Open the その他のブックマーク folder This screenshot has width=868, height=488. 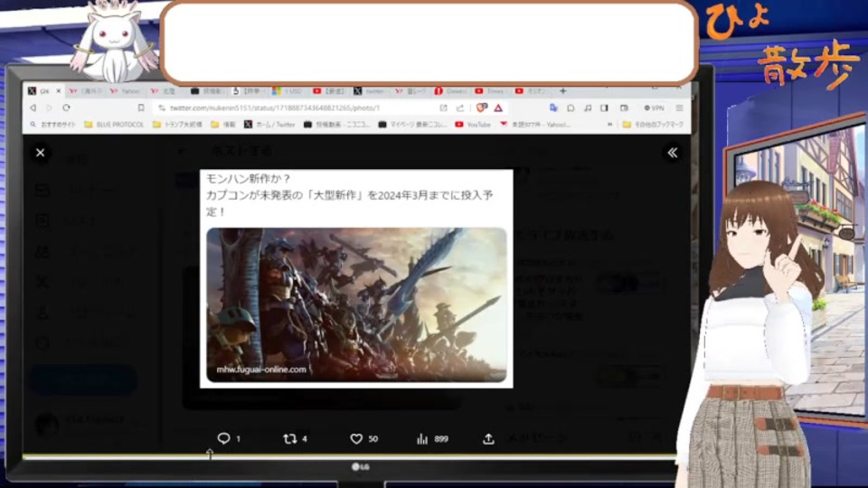click(x=653, y=125)
